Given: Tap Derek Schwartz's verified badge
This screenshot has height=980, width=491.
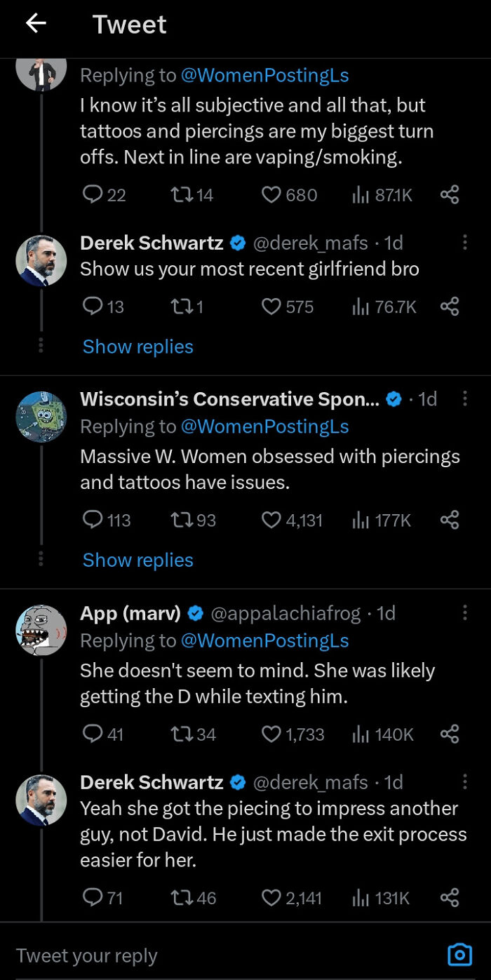Looking at the screenshot, I should (237, 243).
